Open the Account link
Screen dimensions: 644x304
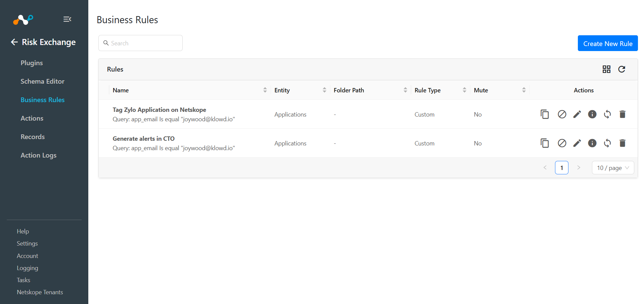point(28,256)
